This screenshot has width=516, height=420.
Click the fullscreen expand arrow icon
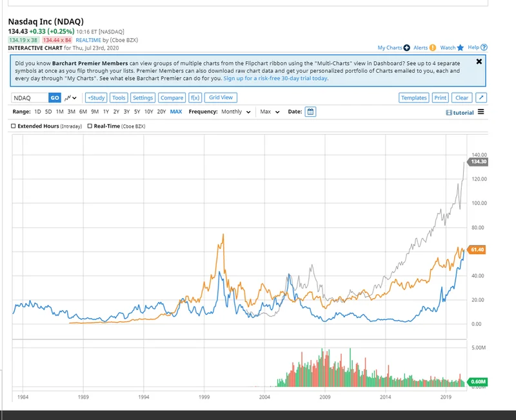tap(481, 97)
